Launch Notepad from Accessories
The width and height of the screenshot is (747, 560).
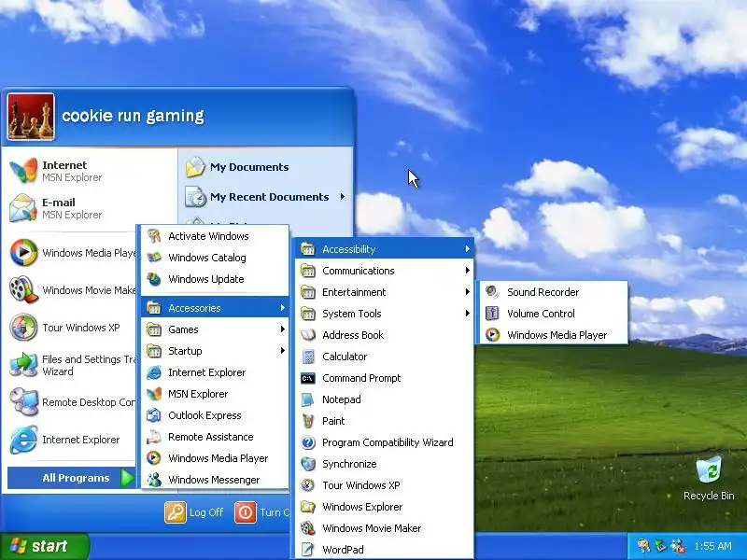pyautogui.click(x=384, y=399)
